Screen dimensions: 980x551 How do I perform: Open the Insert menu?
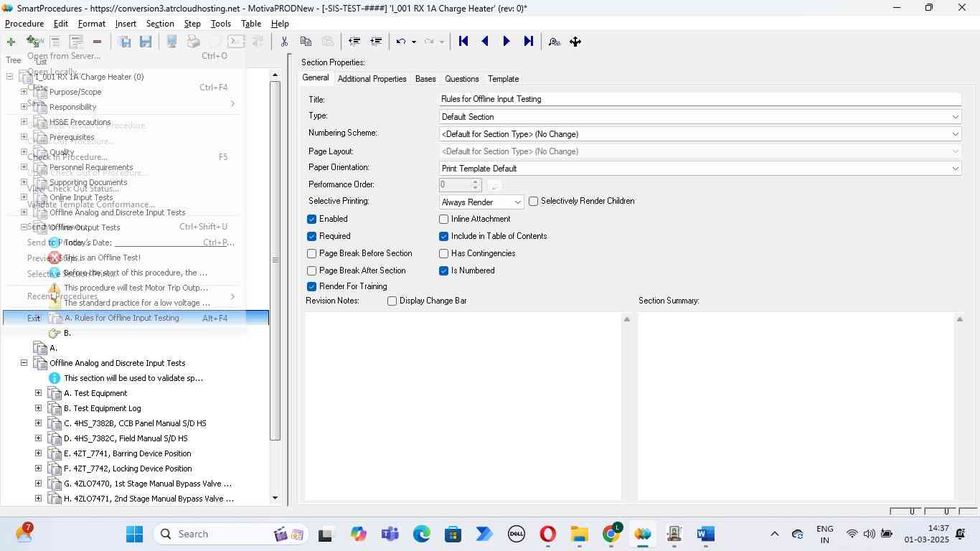tap(126, 24)
